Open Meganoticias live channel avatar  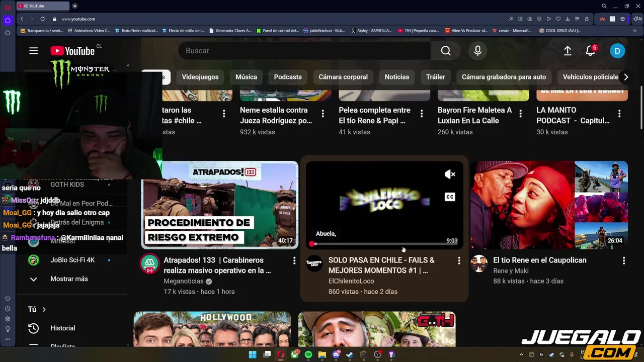pos(149,263)
